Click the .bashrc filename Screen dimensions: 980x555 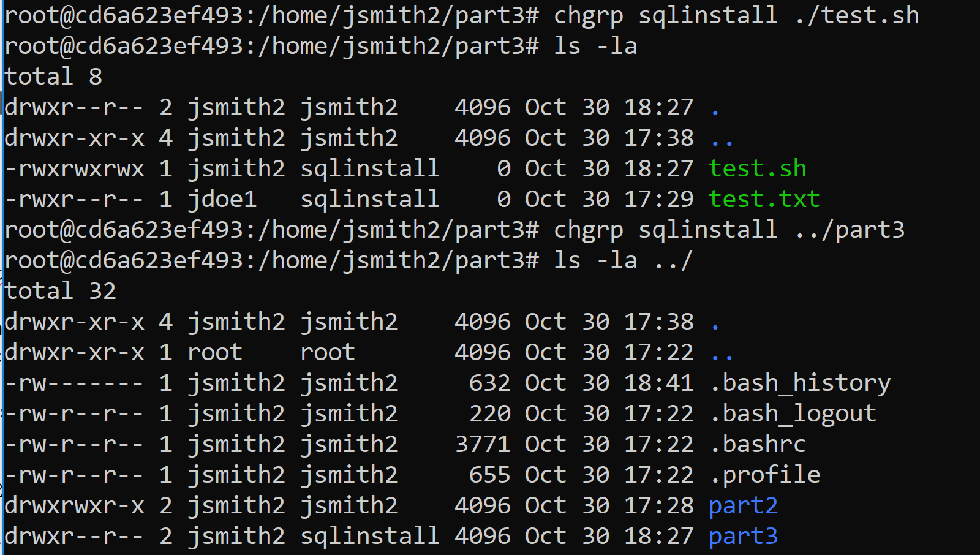(758, 445)
